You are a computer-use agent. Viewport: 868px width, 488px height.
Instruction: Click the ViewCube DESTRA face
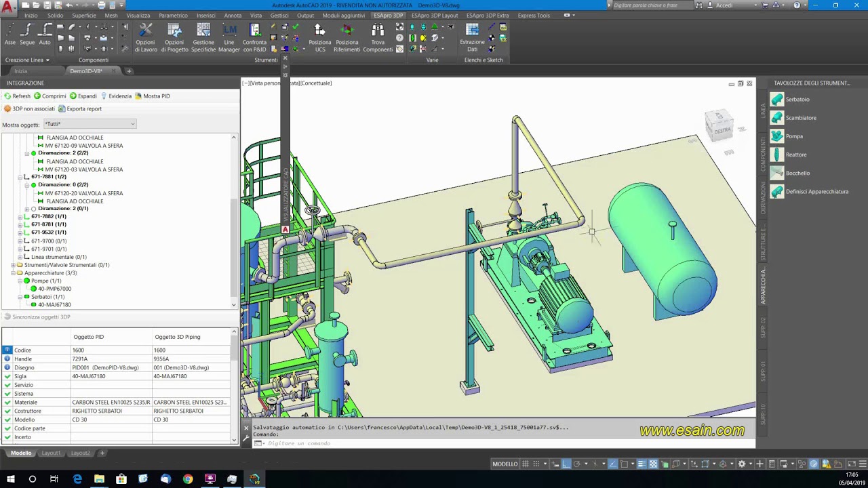click(722, 129)
